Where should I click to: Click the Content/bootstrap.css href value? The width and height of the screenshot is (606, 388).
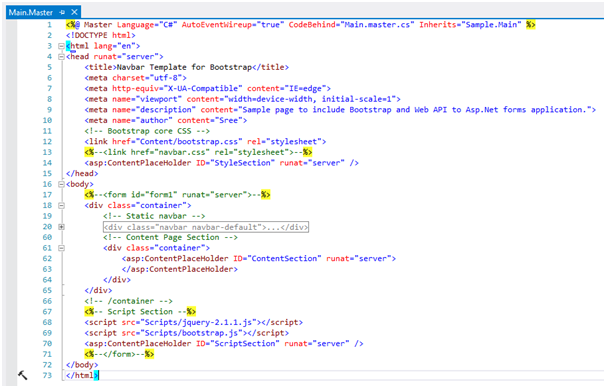pos(191,141)
